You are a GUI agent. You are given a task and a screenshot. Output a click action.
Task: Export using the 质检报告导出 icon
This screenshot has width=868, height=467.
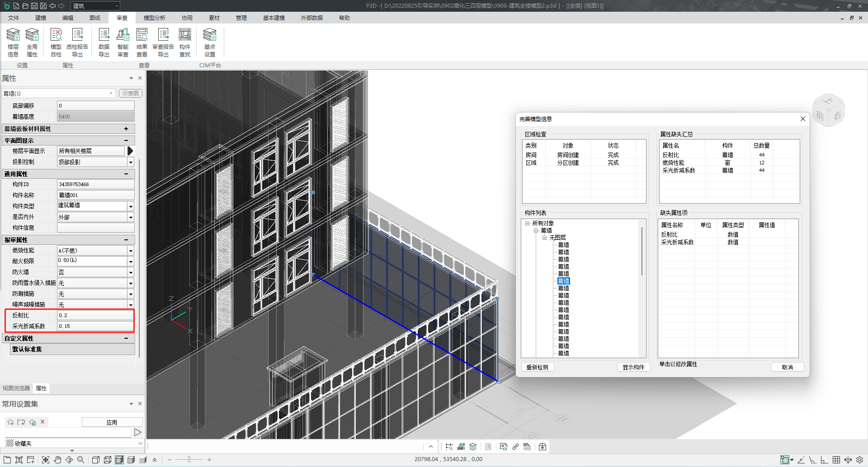click(x=77, y=42)
